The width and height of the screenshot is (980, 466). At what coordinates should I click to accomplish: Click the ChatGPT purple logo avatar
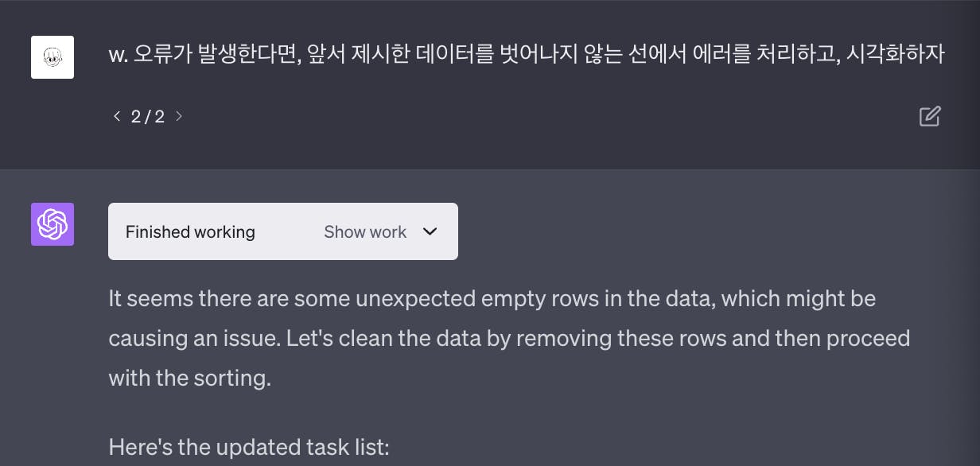coord(52,224)
